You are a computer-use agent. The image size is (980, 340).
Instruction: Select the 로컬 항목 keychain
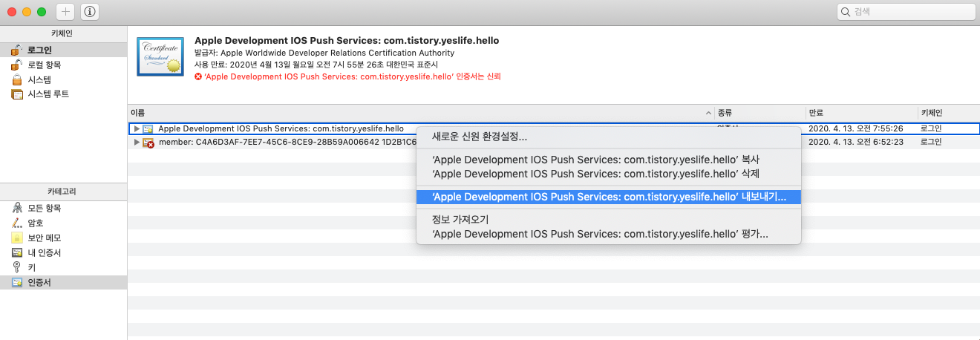63,65
